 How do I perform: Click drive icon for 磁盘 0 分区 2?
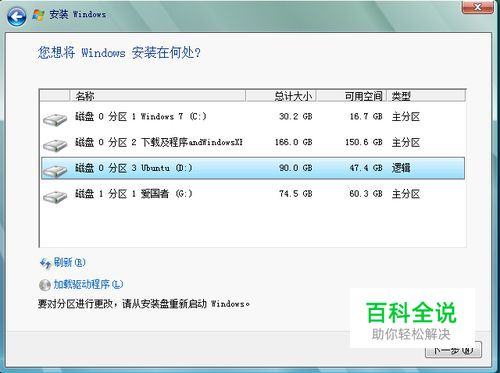[x=55, y=145]
